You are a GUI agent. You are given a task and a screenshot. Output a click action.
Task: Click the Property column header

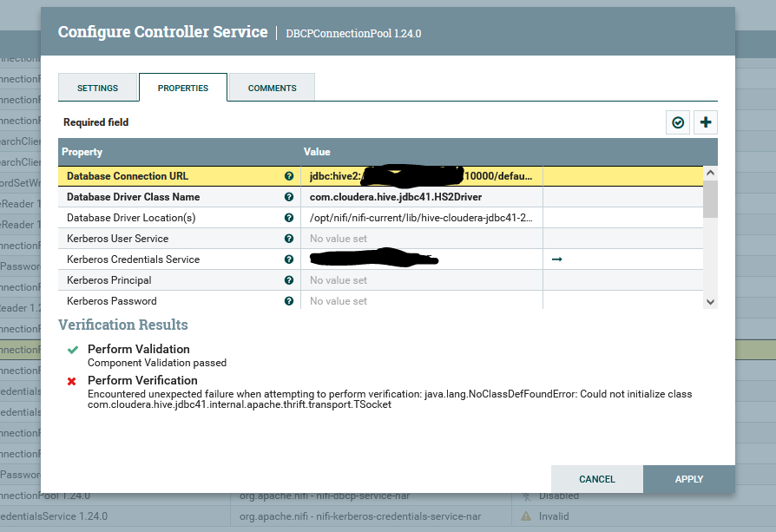[82, 152]
